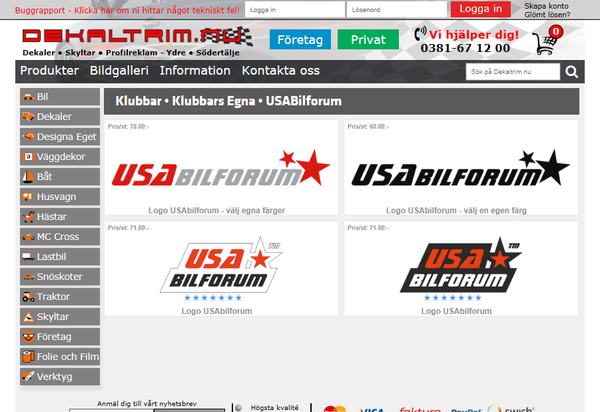This screenshot has height=412, width=600.
Task: Click the icon beside Väggdekor
Action: tap(28, 156)
